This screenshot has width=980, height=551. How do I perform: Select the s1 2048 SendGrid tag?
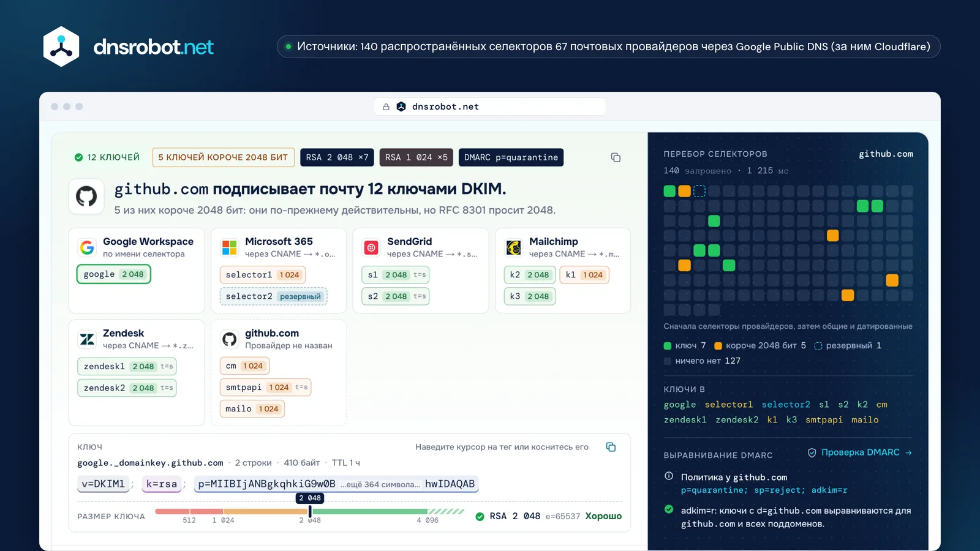click(x=396, y=275)
